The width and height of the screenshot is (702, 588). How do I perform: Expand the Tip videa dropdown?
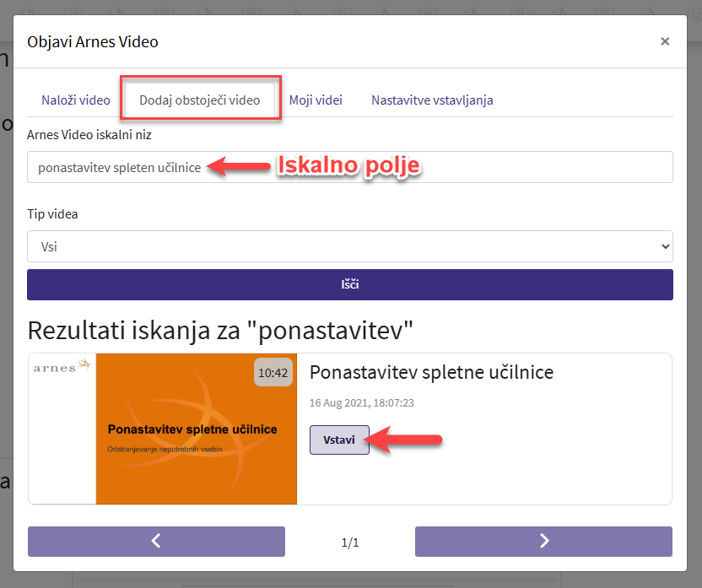pyautogui.click(x=349, y=246)
